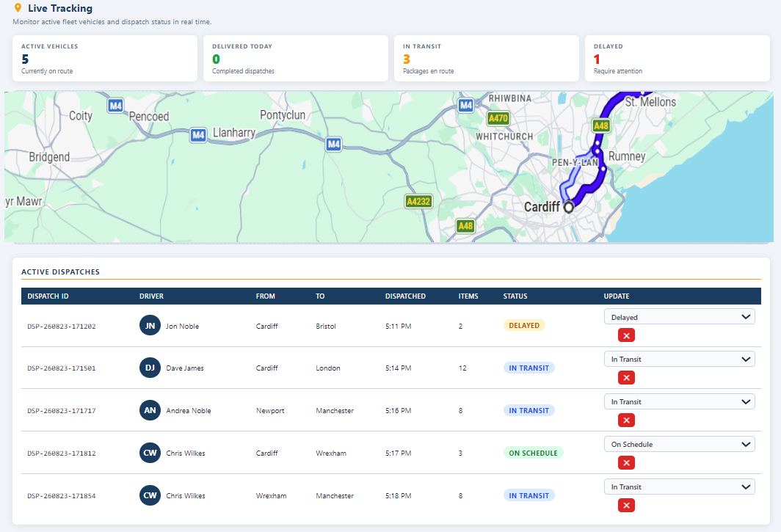
Task: Click IN TRANSIT badge for Dave James
Action: pyautogui.click(x=528, y=368)
